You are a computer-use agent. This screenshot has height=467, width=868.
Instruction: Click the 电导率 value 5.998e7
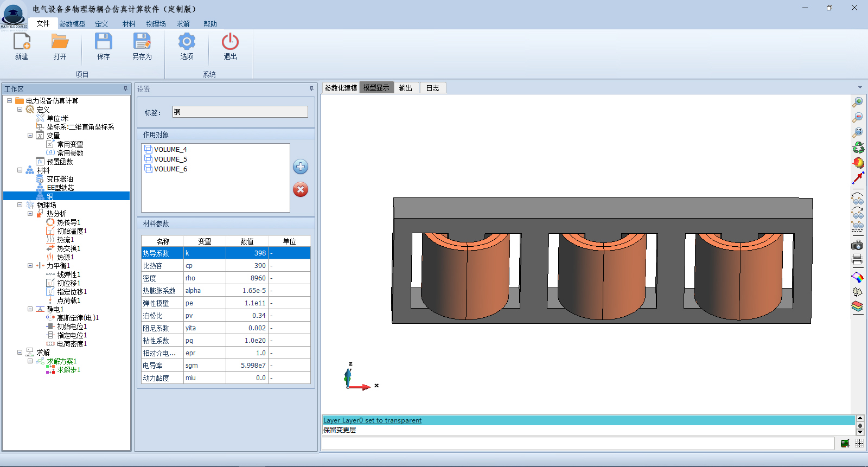pos(247,365)
